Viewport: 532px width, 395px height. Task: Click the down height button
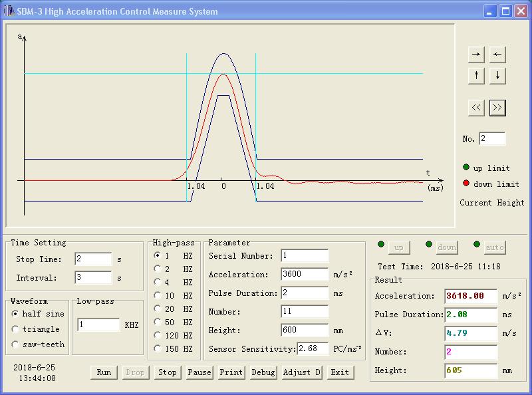(x=447, y=247)
